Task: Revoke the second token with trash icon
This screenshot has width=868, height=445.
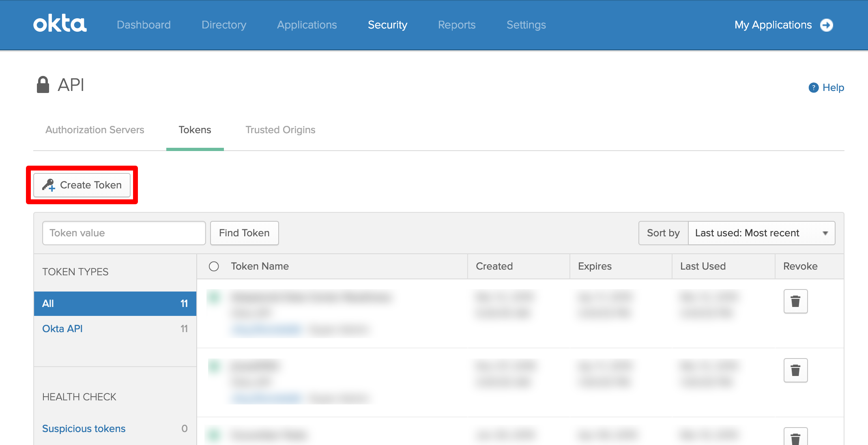Action: [795, 370]
